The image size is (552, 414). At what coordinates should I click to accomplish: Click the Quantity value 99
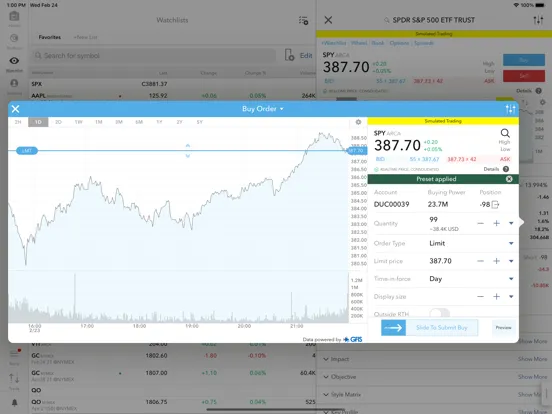pyautogui.click(x=433, y=219)
